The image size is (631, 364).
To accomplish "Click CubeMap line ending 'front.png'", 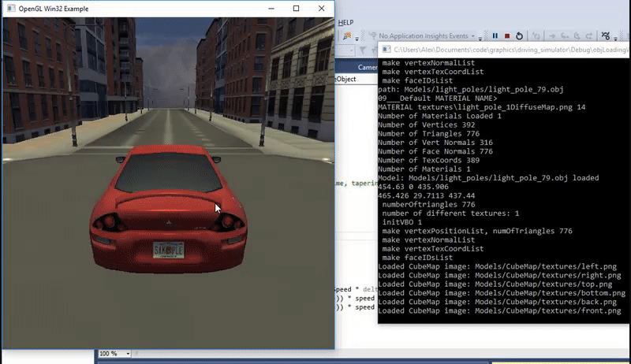I will pyautogui.click(x=499, y=310).
